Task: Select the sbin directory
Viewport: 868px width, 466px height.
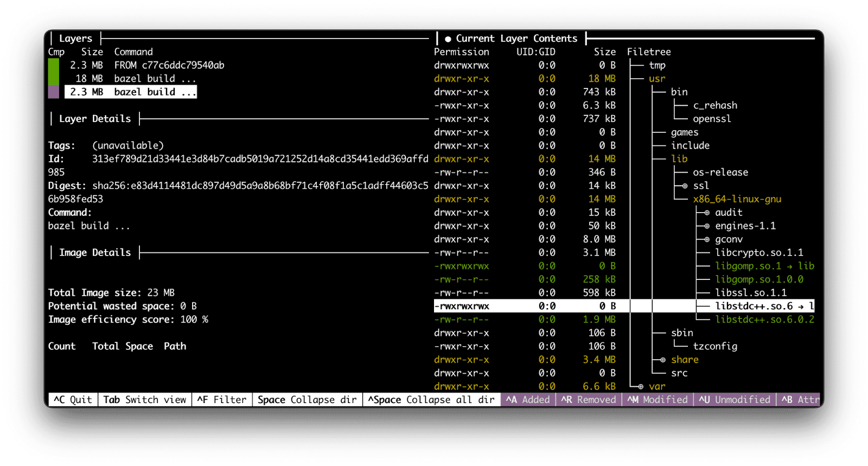Action: [x=682, y=333]
